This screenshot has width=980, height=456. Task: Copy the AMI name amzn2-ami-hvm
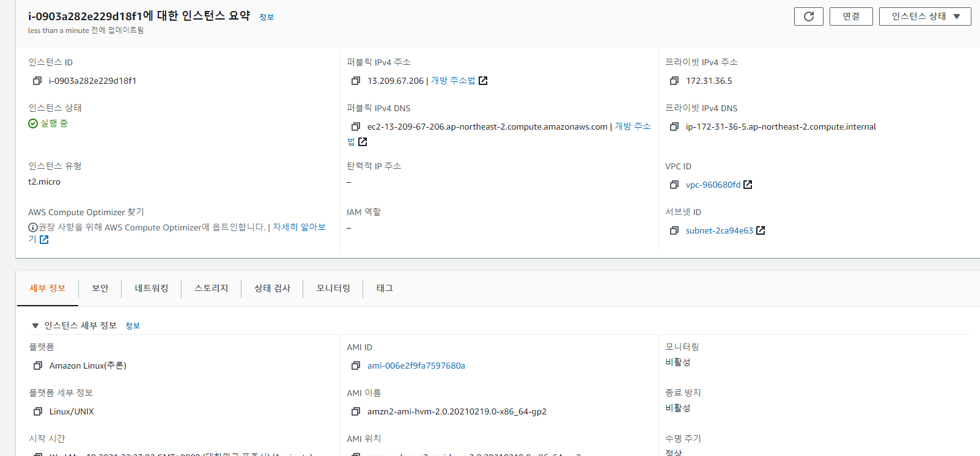click(x=356, y=411)
